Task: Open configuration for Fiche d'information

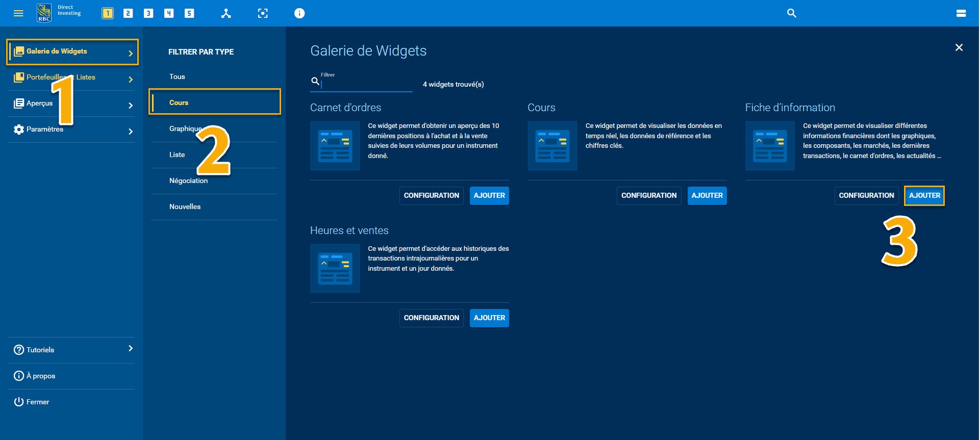Action: pyautogui.click(x=866, y=195)
